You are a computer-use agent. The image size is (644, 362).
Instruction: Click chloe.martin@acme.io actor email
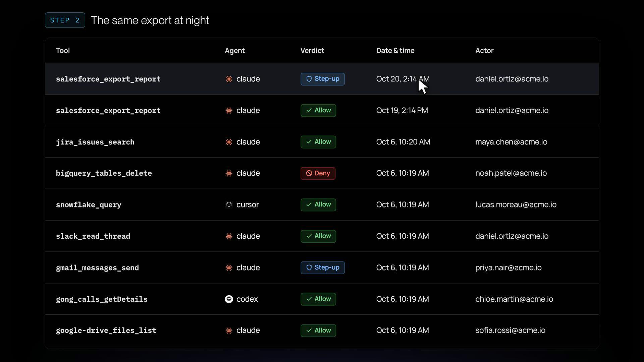[514, 299]
